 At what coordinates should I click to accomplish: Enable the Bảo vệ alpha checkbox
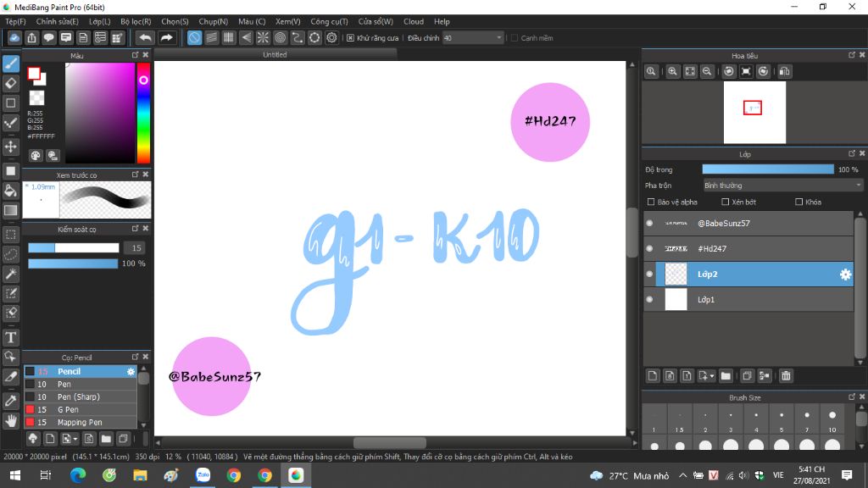[651, 202]
